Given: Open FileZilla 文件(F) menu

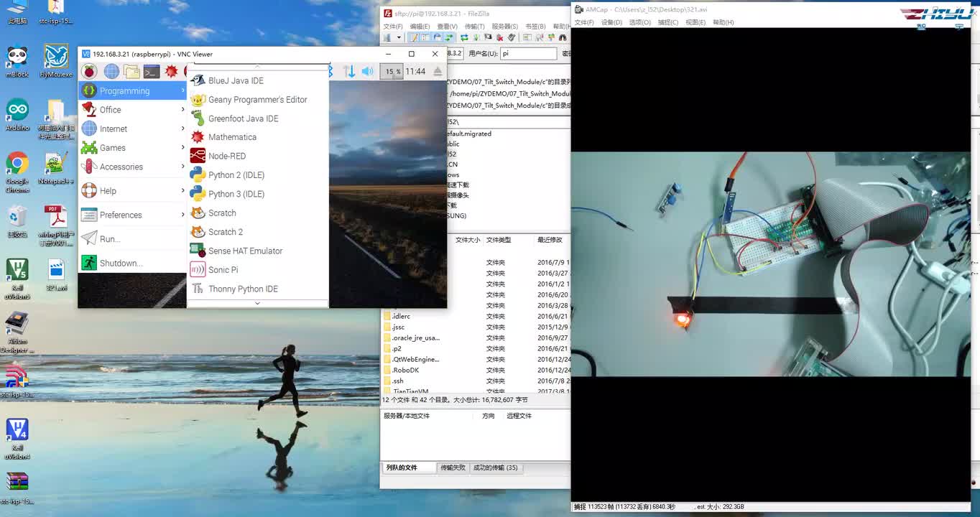Looking at the screenshot, I should point(392,27).
